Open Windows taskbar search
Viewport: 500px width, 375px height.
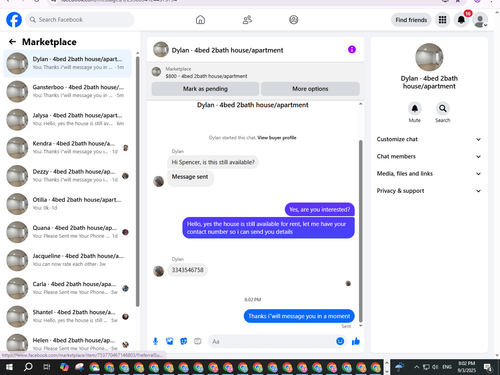pyautogui.click(x=28, y=367)
